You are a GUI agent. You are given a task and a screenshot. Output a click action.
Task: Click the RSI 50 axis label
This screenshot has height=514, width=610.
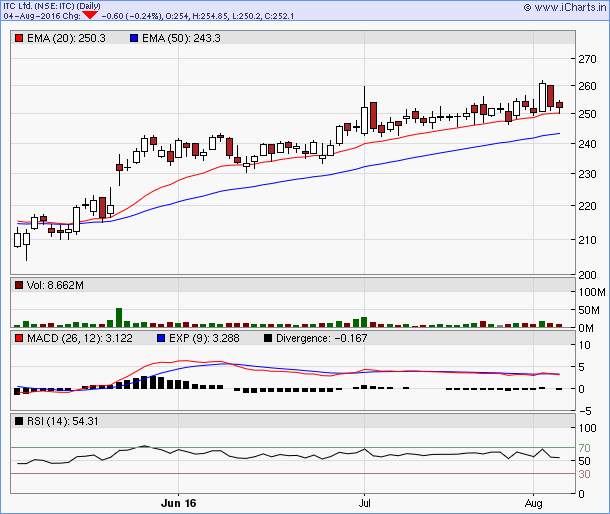584,461
